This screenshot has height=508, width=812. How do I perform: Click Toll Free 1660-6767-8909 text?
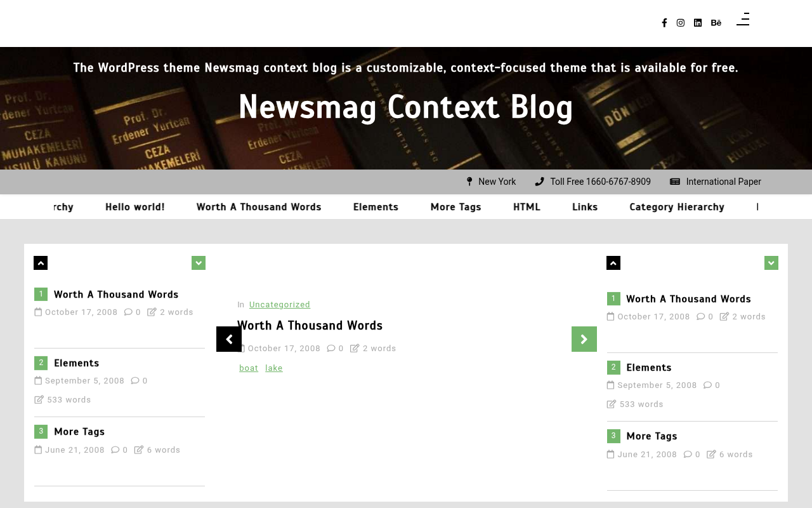(601, 182)
